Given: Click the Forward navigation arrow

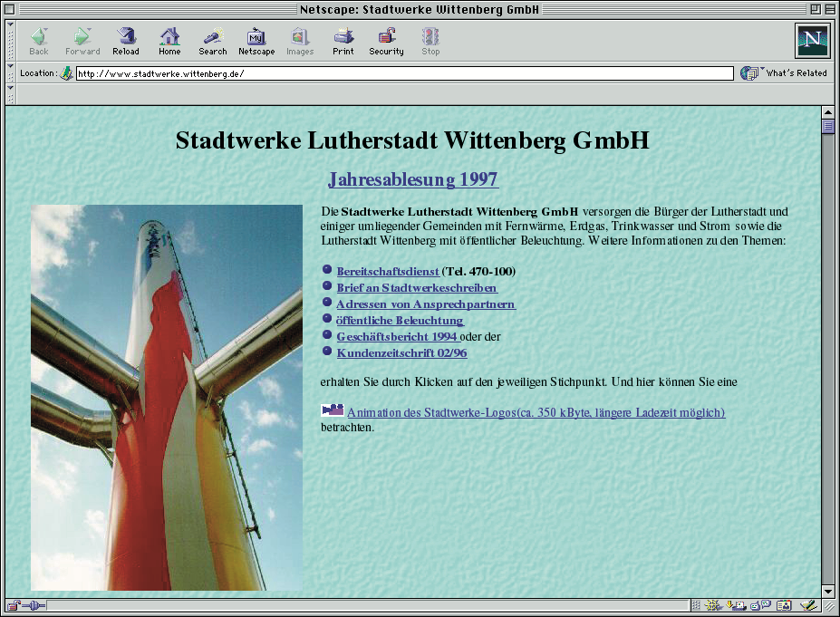Looking at the screenshot, I should pyautogui.click(x=82, y=41).
